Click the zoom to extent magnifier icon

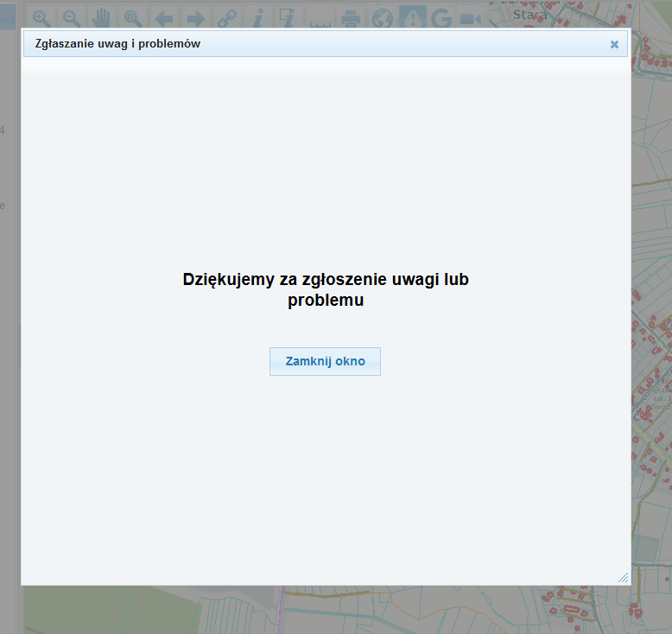click(133, 19)
